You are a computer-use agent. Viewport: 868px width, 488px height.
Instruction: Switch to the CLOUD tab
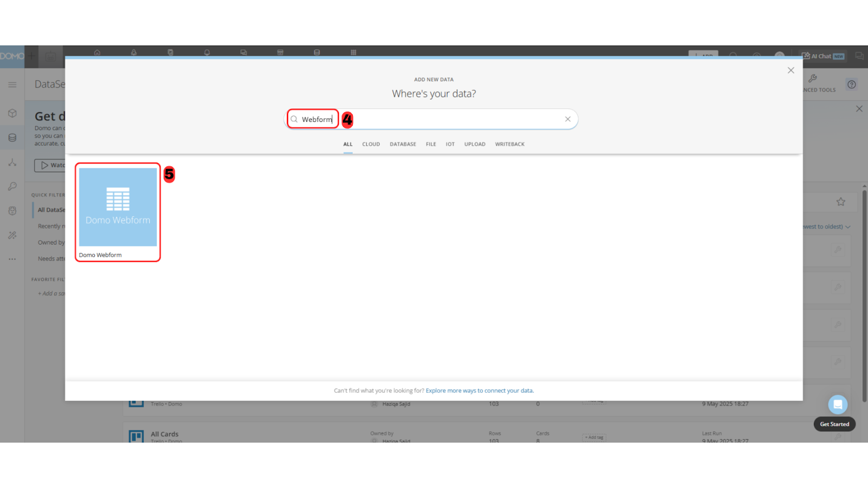pyautogui.click(x=371, y=144)
